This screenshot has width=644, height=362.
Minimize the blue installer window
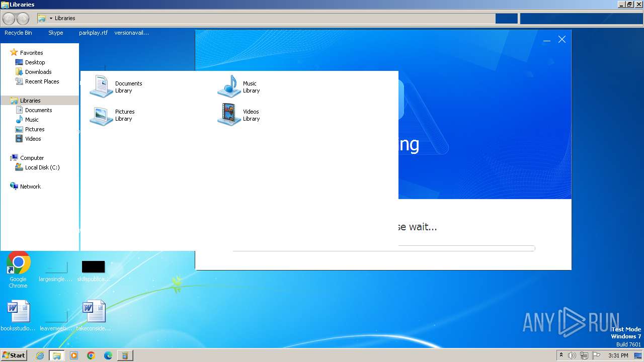(x=547, y=40)
